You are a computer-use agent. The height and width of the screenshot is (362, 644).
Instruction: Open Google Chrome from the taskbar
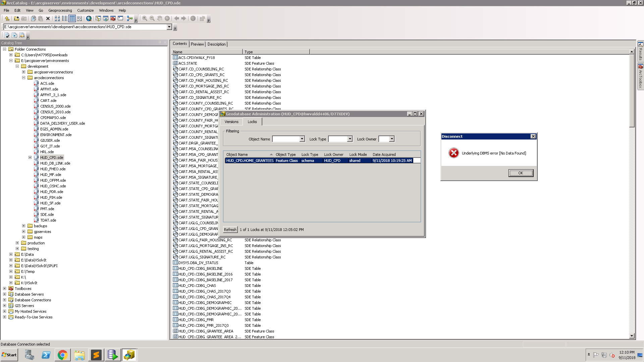62,355
